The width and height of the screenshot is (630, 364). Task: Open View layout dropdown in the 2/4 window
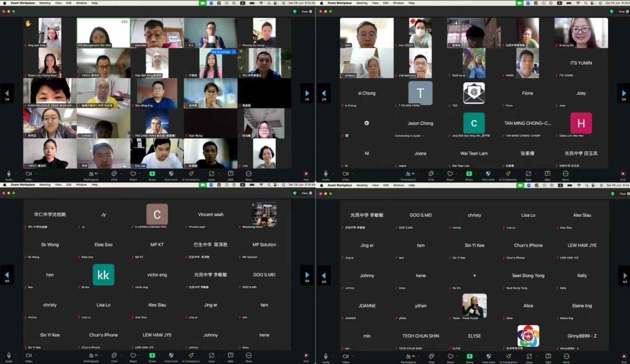pyautogui.click(x=622, y=11)
